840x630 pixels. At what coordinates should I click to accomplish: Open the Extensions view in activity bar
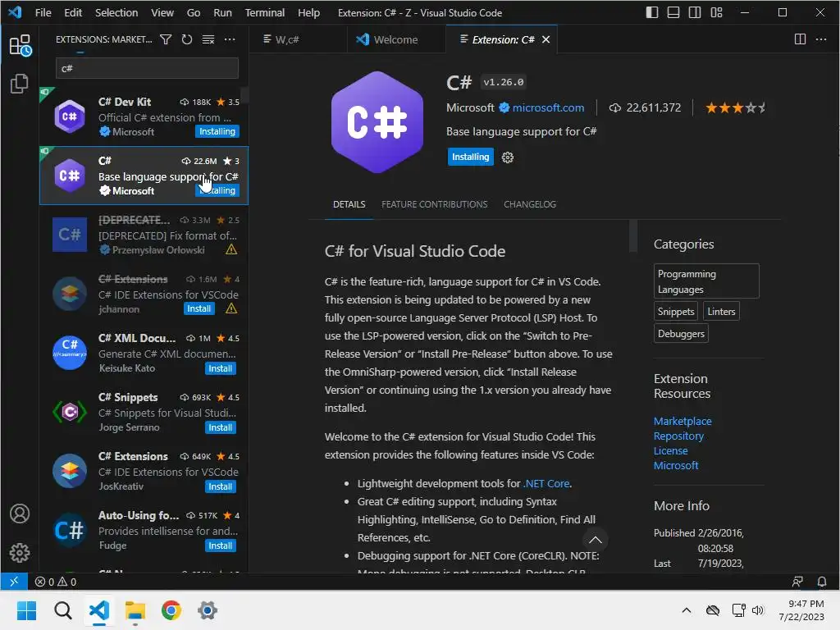pyautogui.click(x=20, y=45)
